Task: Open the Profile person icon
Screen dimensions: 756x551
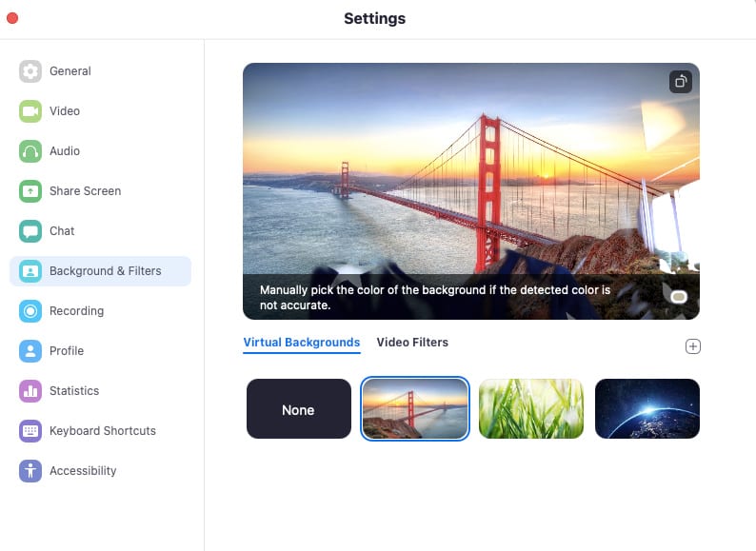Action: tap(30, 351)
